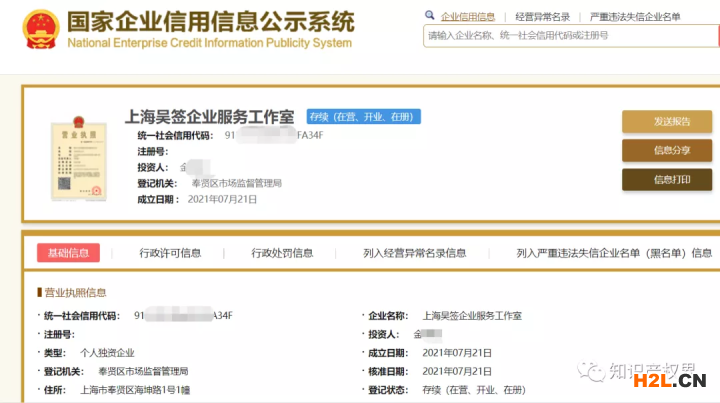Select the 经营异常名录 search tab
Viewport: 720px width, 403px height.
point(542,17)
